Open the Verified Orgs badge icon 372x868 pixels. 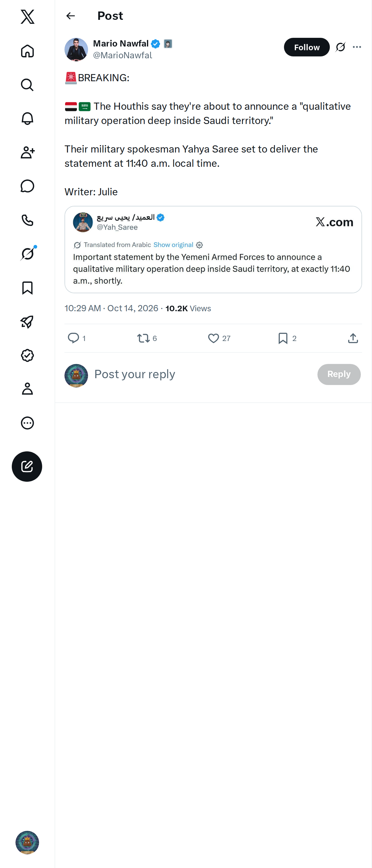click(x=27, y=355)
